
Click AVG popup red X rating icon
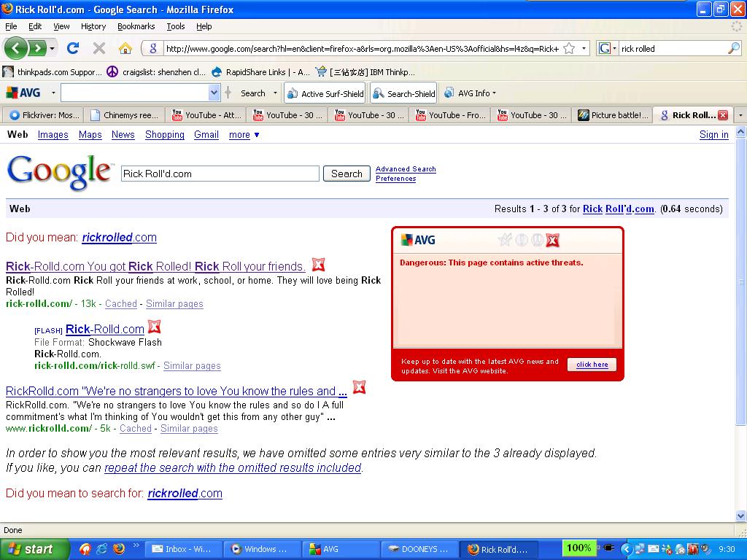pyautogui.click(x=552, y=240)
